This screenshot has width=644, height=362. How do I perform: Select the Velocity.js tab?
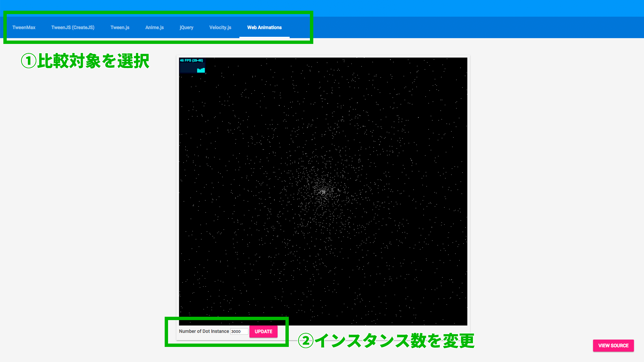click(x=220, y=27)
